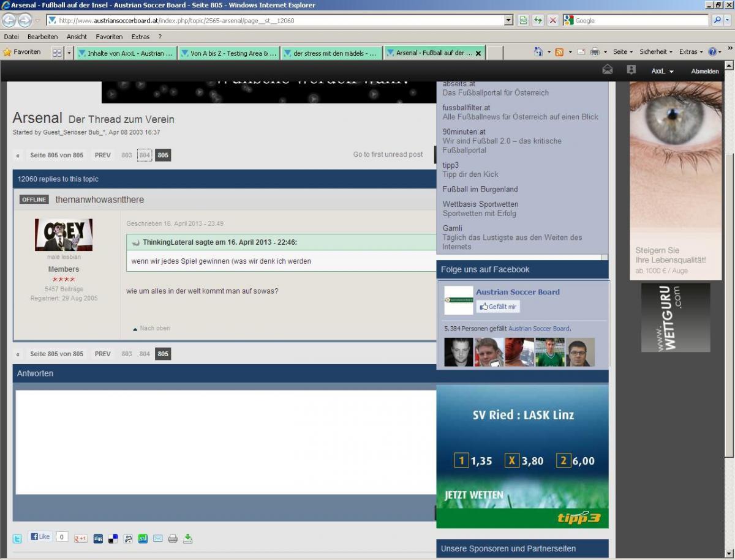Open the forum notifications icon

[631, 70]
